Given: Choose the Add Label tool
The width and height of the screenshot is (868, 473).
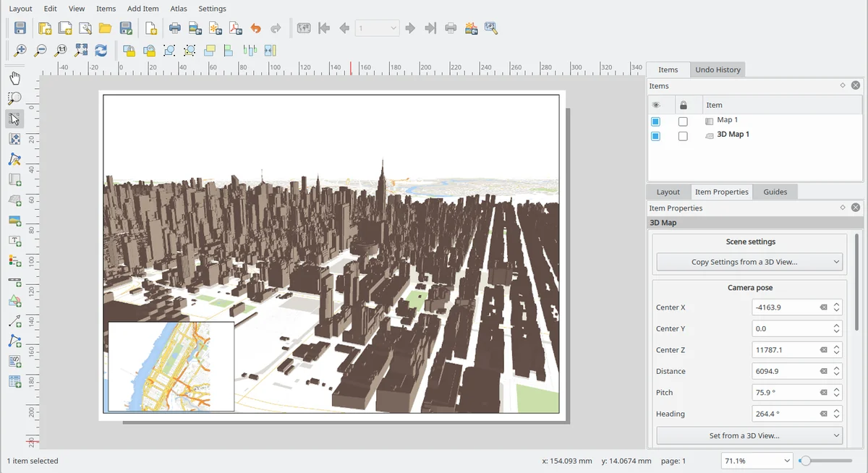Looking at the screenshot, I should click(14, 241).
